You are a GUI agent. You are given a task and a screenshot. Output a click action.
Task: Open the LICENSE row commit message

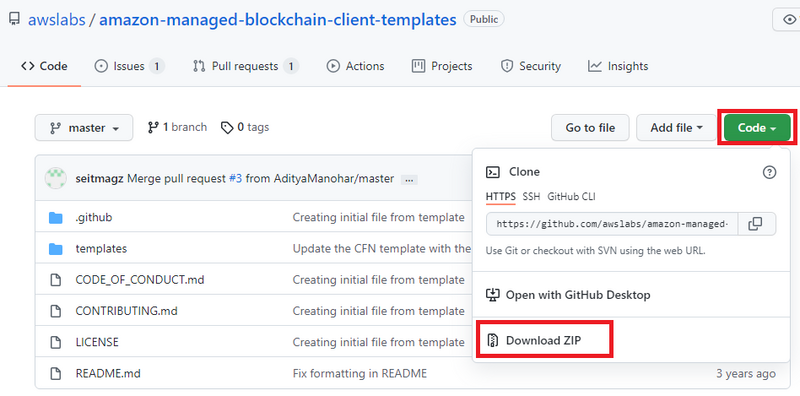379,342
